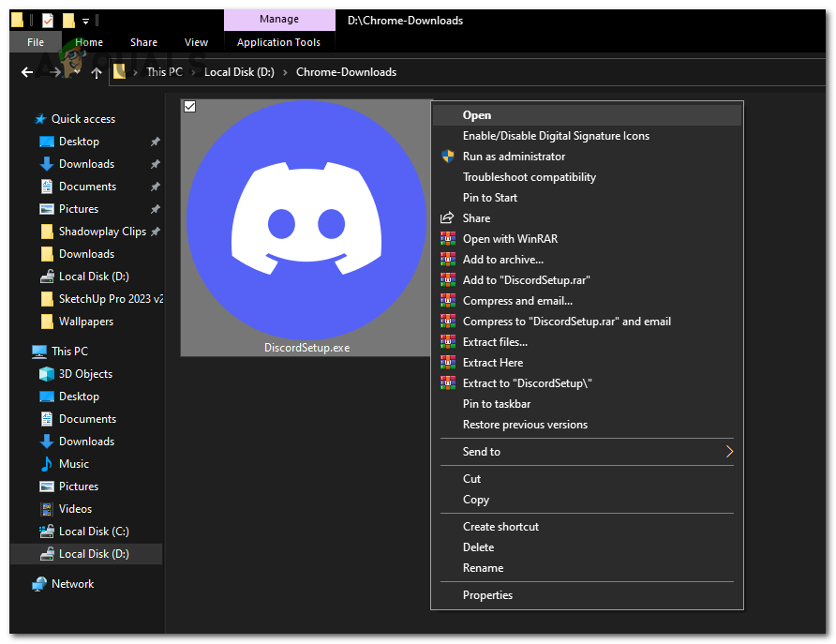Click the new folder icon in quick access toolbar
This screenshot has height=644, width=836.
click(x=68, y=20)
